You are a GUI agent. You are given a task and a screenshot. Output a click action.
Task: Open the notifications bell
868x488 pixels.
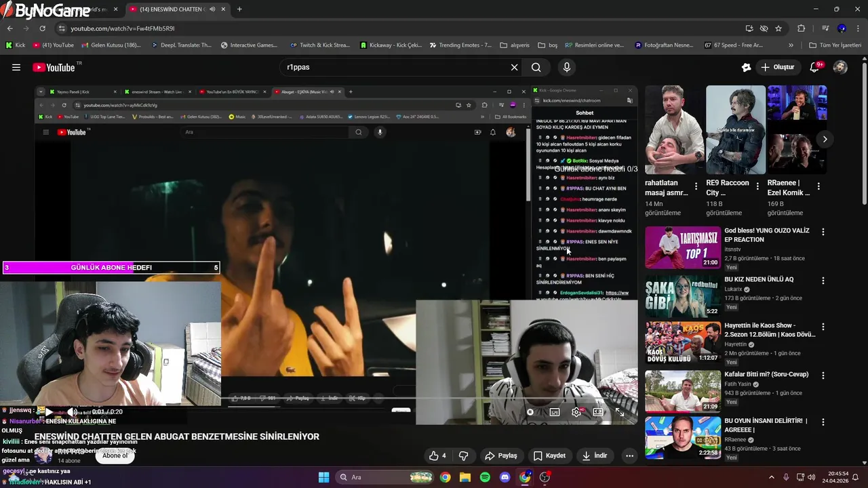tap(815, 67)
